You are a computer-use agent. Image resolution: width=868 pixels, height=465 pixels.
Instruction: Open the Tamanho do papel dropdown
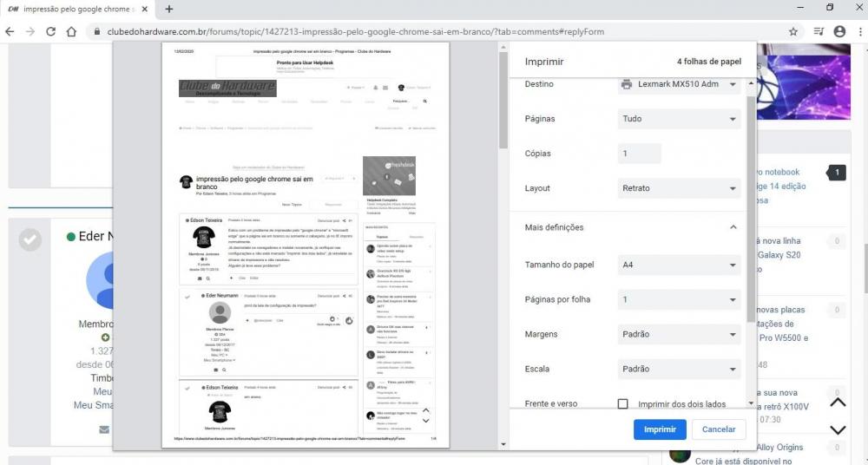coord(678,265)
